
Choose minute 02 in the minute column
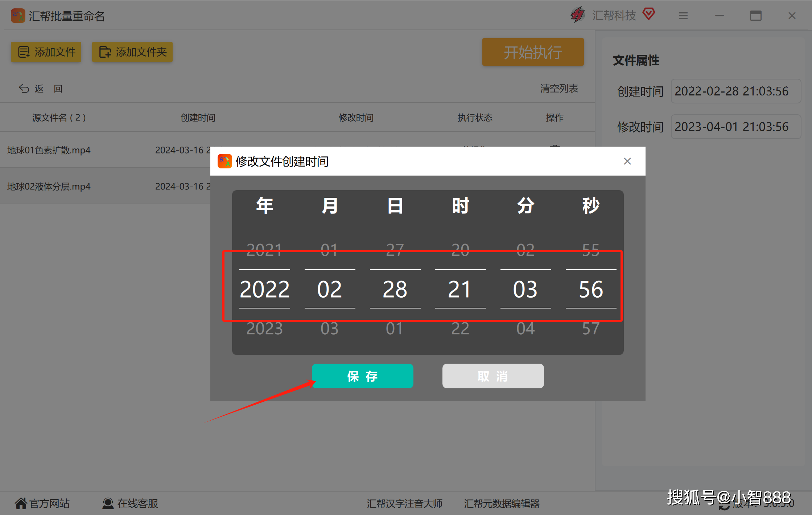525,250
